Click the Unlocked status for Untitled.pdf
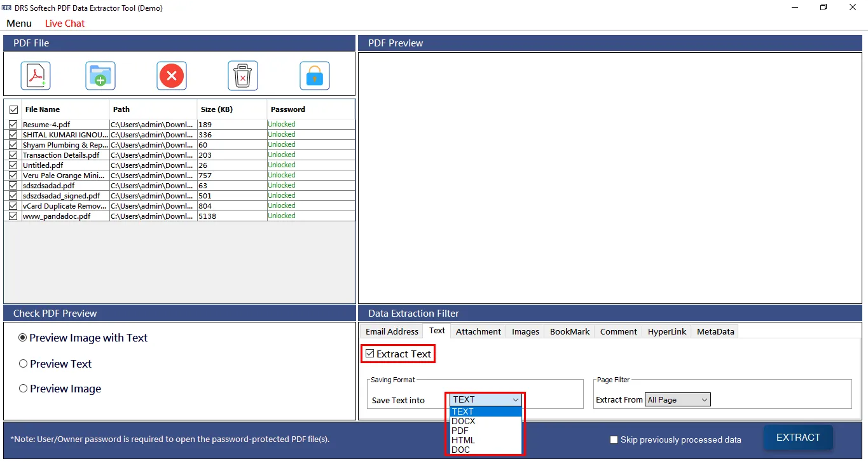868x463 pixels. coord(282,165)
